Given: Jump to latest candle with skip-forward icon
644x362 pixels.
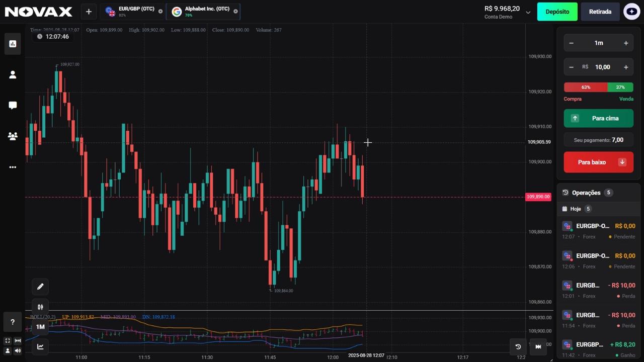Looking at the screenshot, I should point(538,346).
